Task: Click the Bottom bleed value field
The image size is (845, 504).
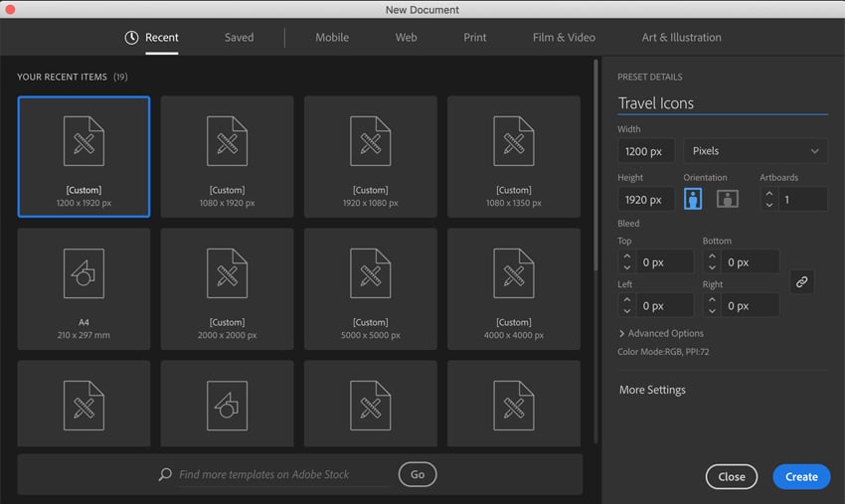Action: coord(751,262)
